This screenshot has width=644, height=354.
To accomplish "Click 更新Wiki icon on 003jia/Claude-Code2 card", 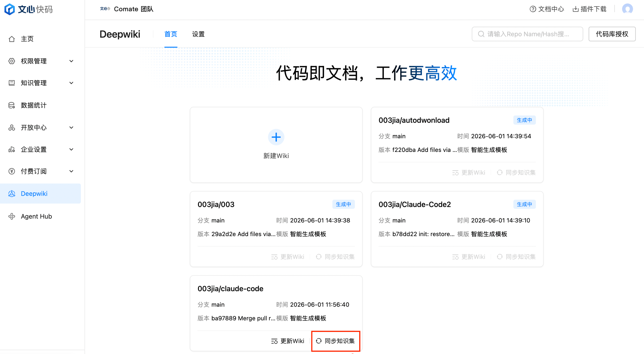I will click(x=455, y=257).
